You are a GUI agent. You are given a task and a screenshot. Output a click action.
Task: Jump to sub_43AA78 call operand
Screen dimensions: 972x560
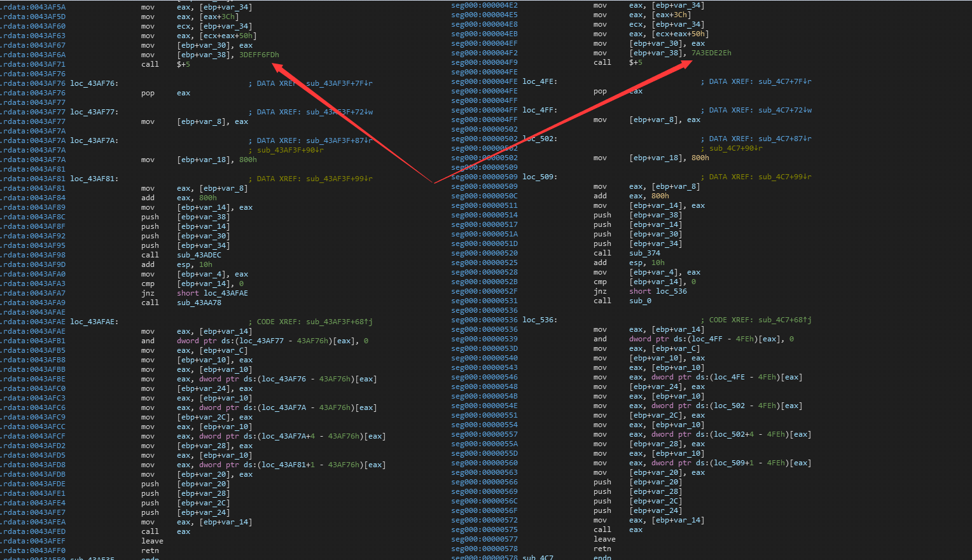199,303
